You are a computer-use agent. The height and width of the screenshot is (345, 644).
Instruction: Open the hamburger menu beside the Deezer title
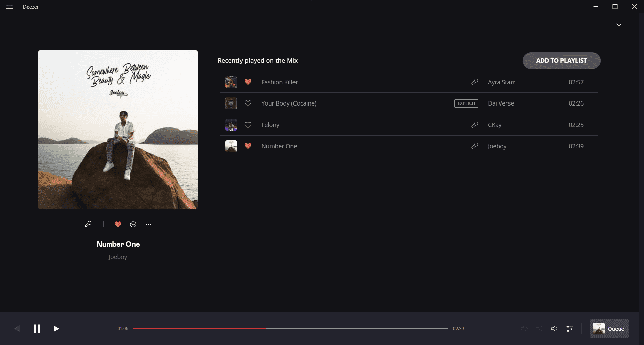[x=10, y=7]
